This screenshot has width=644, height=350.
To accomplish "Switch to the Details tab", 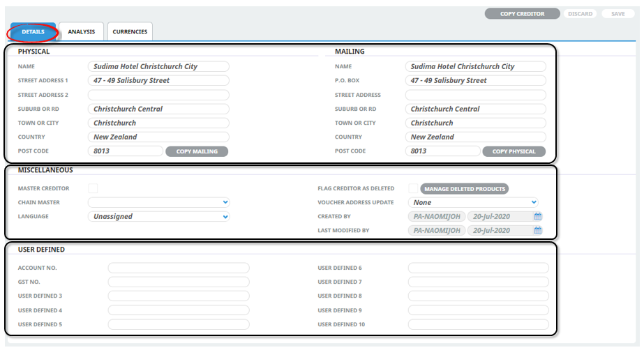I will click(33, 31).
